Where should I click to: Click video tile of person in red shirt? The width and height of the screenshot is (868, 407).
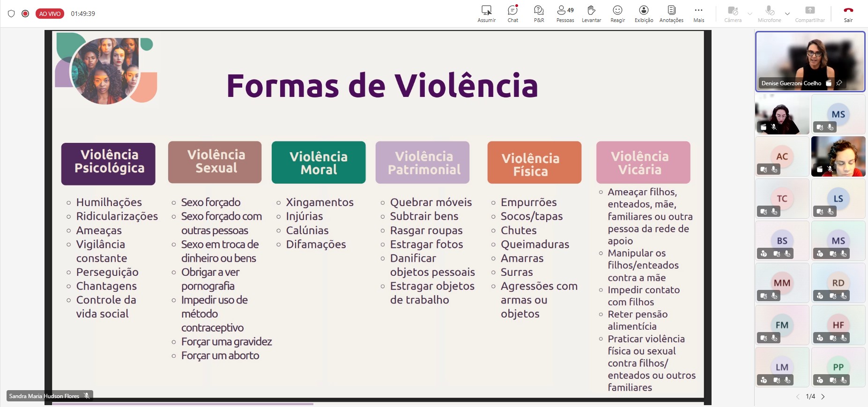(x=838, y=156)
